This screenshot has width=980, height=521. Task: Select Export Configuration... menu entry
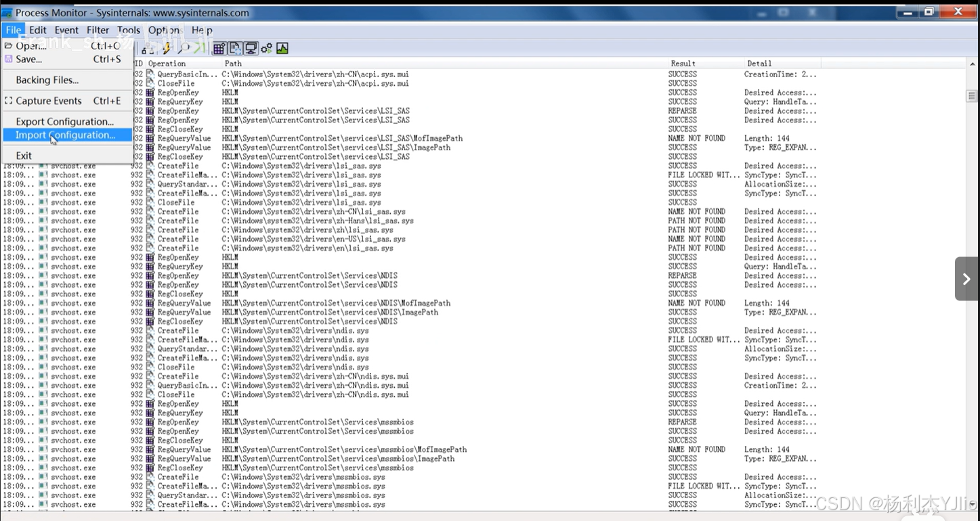pos(66,122)
